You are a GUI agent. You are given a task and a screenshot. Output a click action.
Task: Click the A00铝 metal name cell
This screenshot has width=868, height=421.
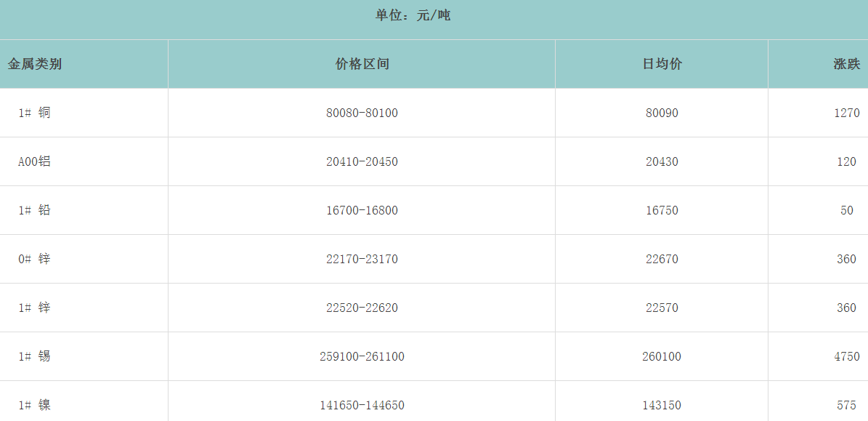point(34,161)
